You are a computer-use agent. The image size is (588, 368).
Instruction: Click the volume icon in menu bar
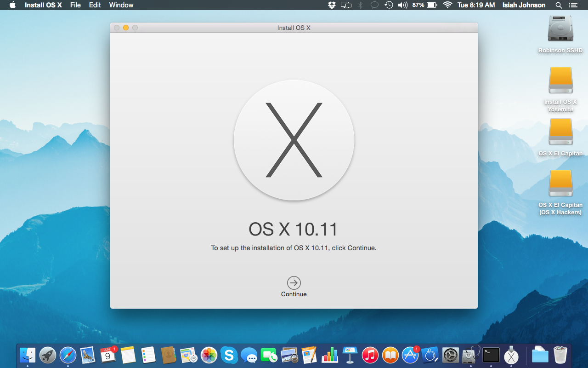(x=403, y=5)
